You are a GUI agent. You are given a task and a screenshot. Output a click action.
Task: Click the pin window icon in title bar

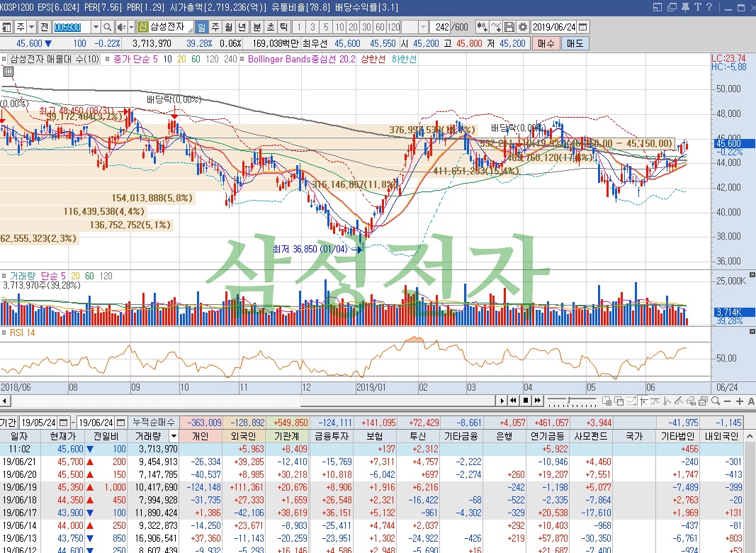coord(686,7)
